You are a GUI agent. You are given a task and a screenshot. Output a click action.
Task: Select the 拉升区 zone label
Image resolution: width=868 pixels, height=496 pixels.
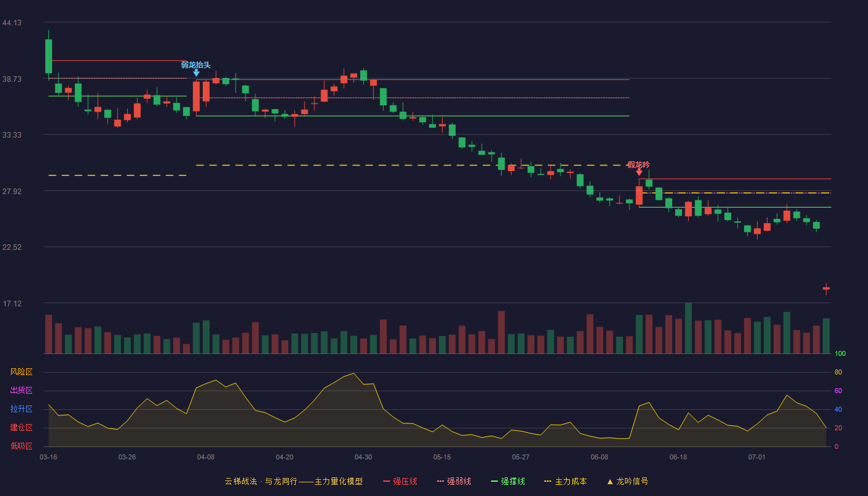(21, 409)
